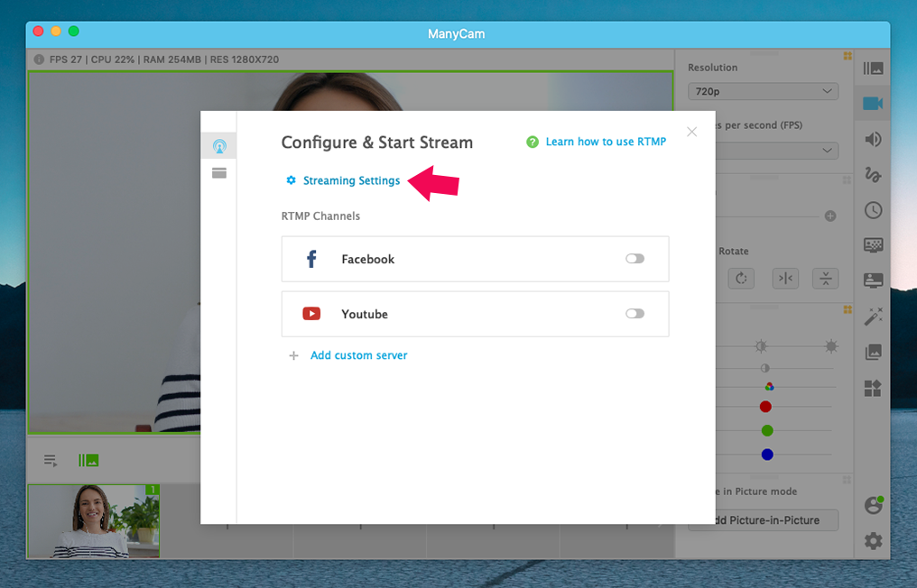The image size is (917, 588).
Task: Select the Draw squiggle tool icon
Action: 873,174
